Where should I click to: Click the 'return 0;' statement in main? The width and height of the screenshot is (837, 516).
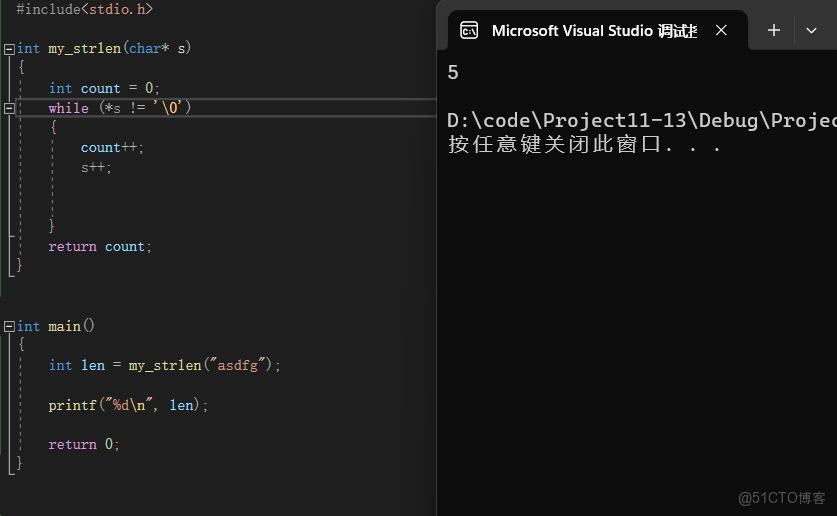click(x=84, y=444)
